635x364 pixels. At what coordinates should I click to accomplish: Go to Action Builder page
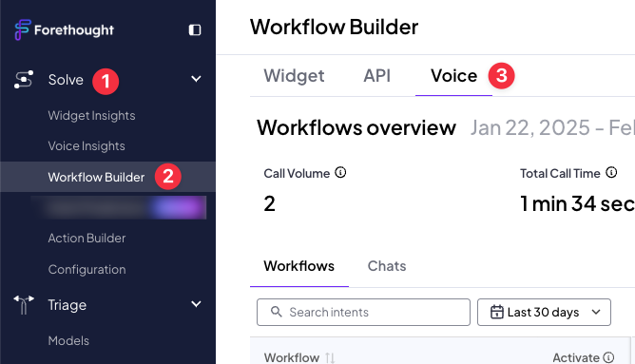click(x=87, y=239)
